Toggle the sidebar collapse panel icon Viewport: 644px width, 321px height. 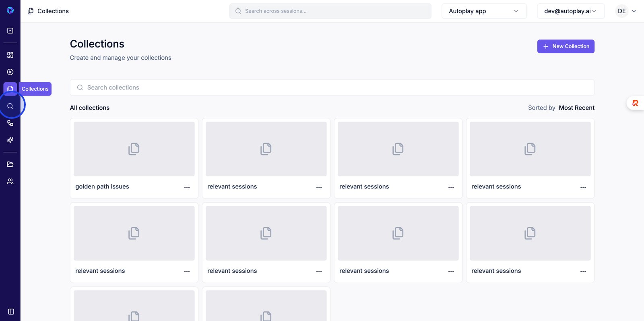(11, 312)
